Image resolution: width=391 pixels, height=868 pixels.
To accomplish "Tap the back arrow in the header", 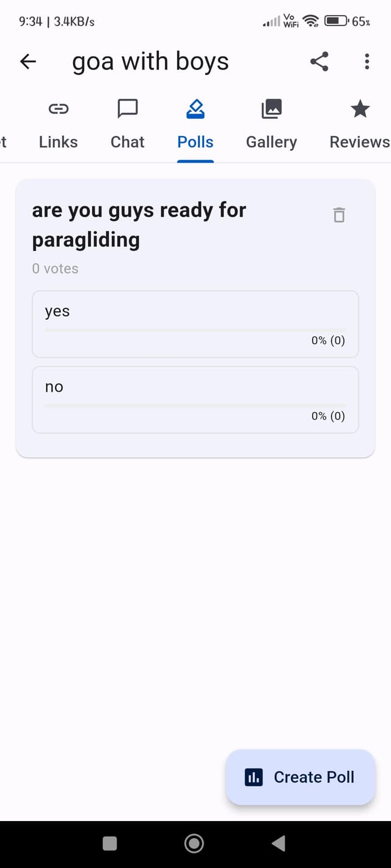I will click(x=27, y=61).
